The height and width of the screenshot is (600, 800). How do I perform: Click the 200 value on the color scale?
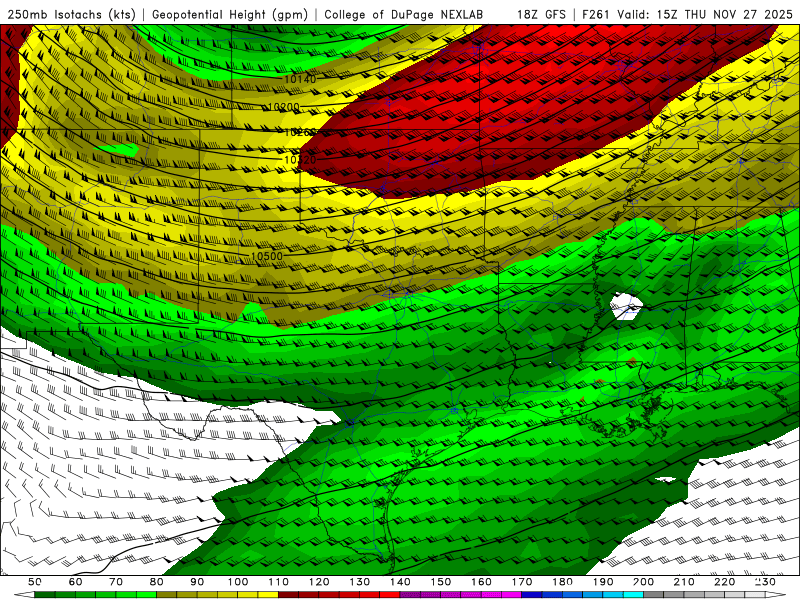[643, 582]
